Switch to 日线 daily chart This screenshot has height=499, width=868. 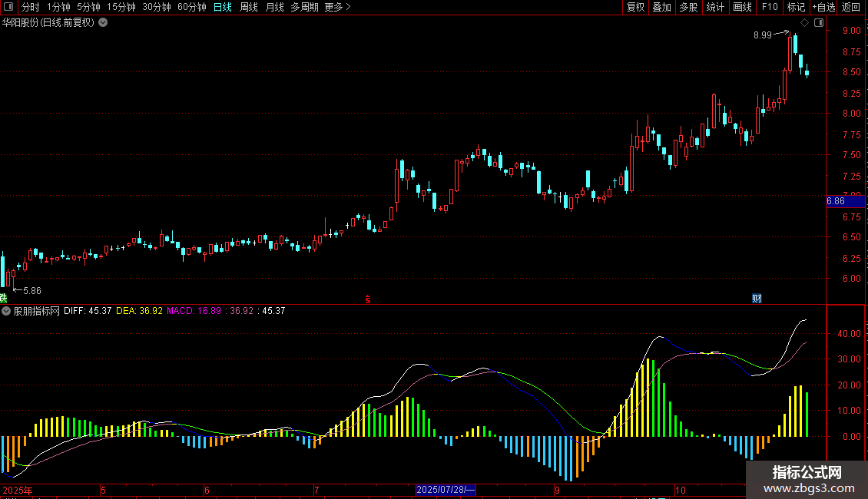click(223, 7)
